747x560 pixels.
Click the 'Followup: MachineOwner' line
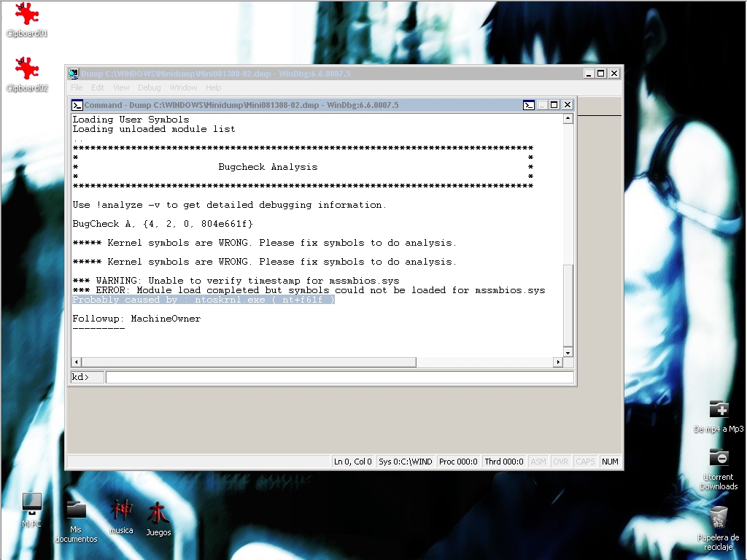click(x=136, y=319)
